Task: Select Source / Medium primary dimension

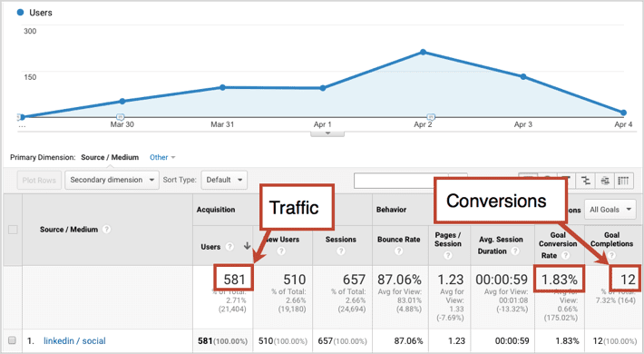Action: click(x=110, y=157)
